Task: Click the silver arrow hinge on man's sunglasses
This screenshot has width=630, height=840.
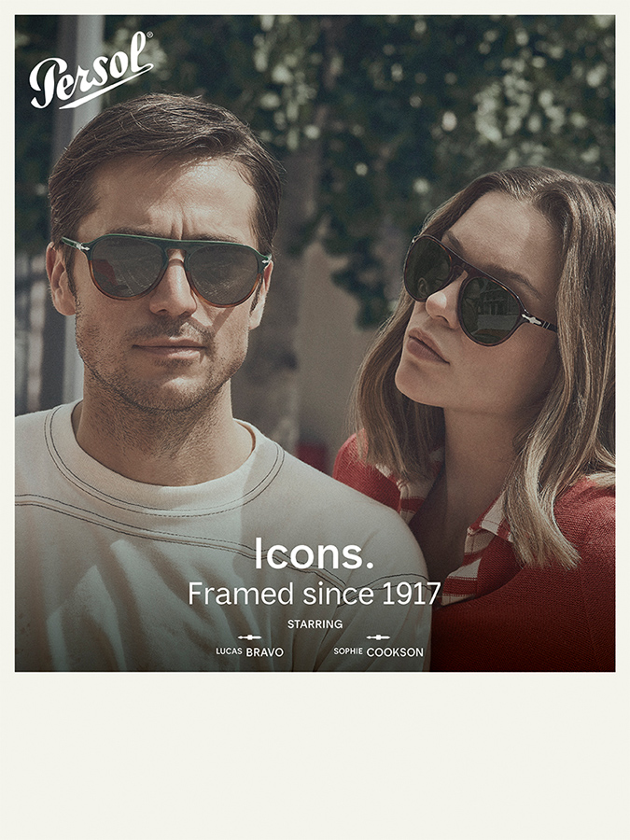Action: pyautogui.click(x=77, y=245)
